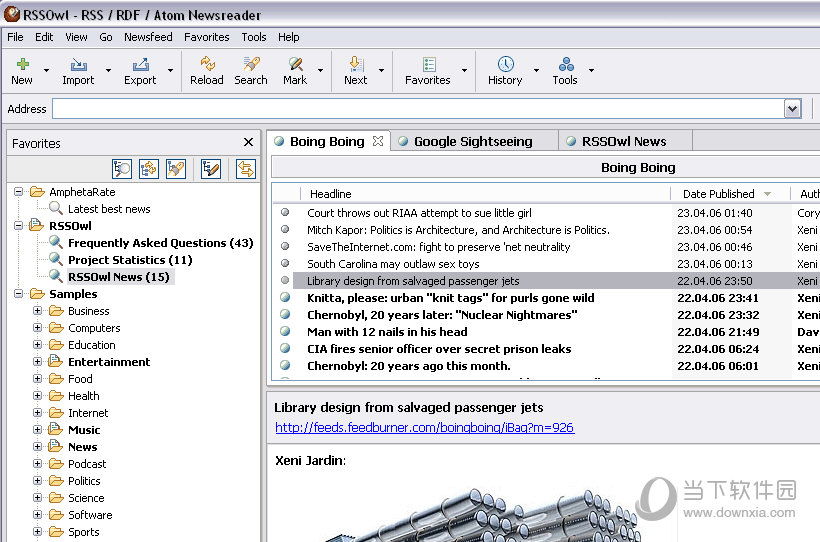Open the Newsfeed menu

pyautogui.click(x=148, y=37)
